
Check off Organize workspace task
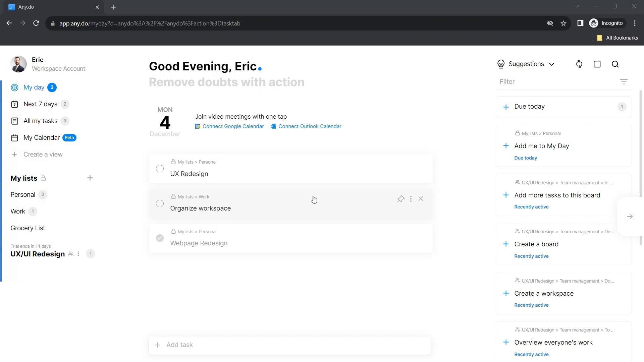(160, 203)
